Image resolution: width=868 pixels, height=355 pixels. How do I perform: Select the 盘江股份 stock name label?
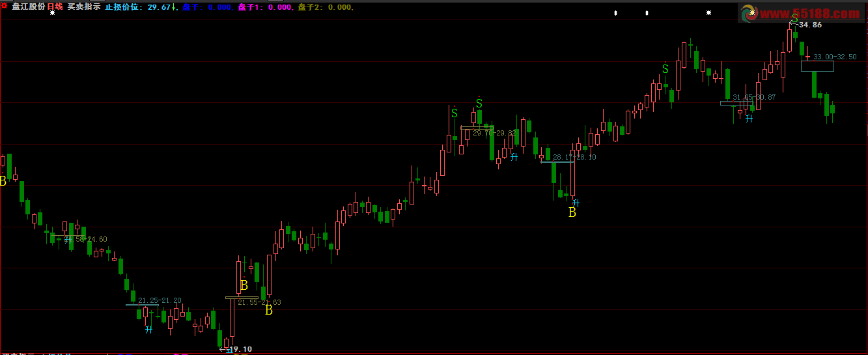(x=29, y=7)
